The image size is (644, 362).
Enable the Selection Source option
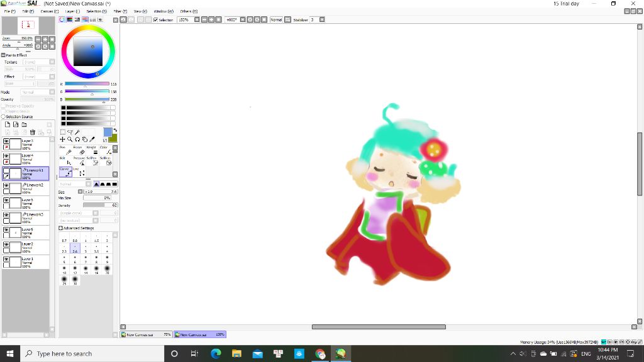point(3,116)
